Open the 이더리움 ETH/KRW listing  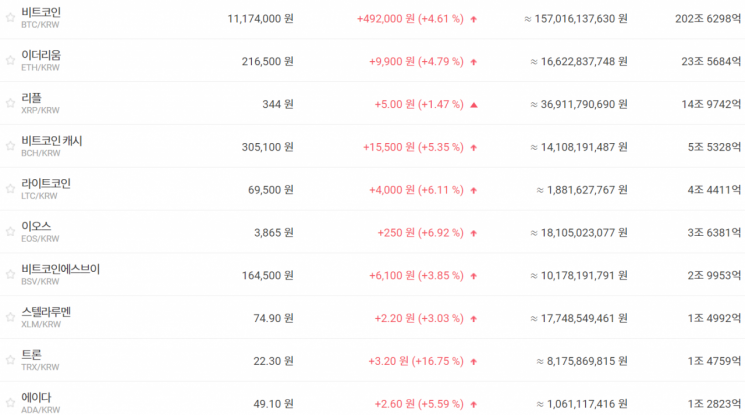[41, 55]
